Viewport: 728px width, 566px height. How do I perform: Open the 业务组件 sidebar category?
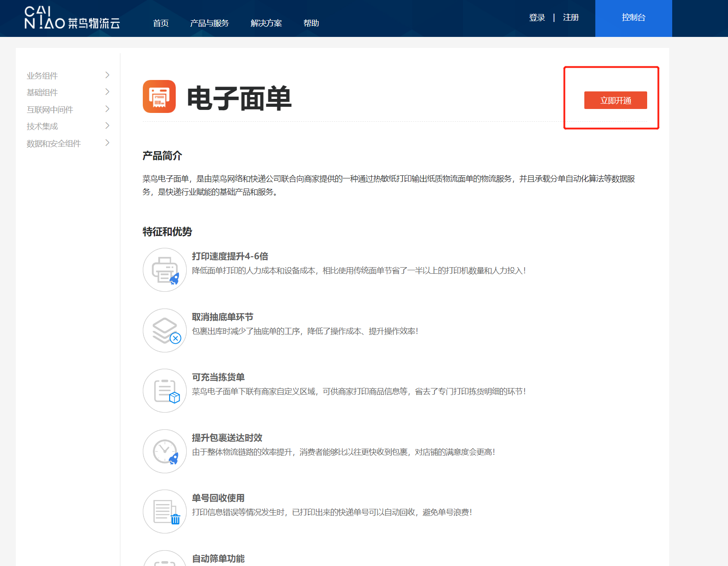tap(42, 76)
